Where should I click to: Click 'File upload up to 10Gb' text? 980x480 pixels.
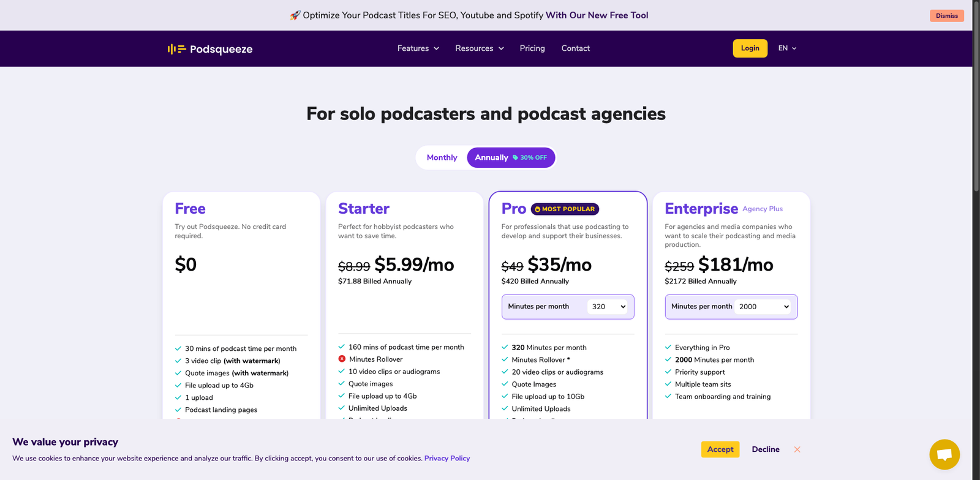coord(548,396)
